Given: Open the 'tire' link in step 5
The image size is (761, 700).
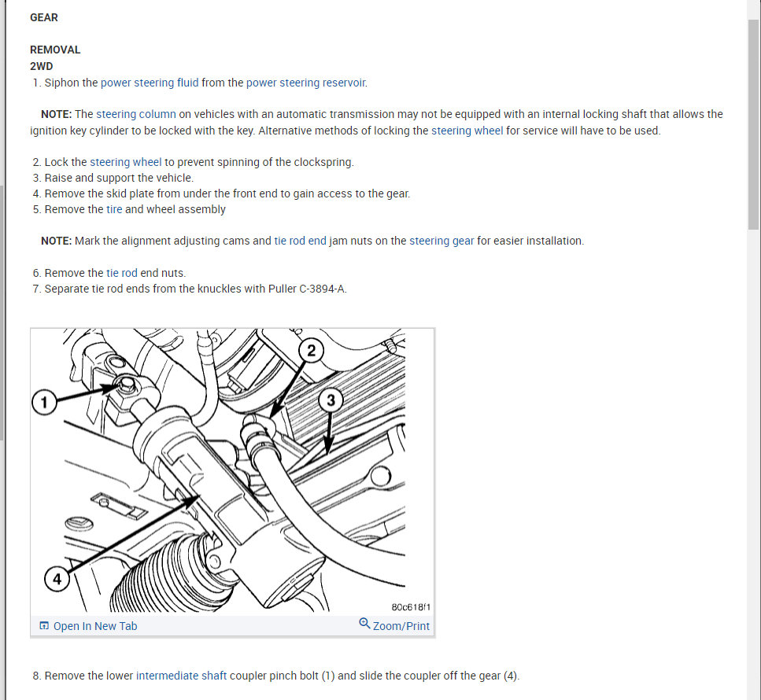Looking at the screenshot, I should point(114,209).
